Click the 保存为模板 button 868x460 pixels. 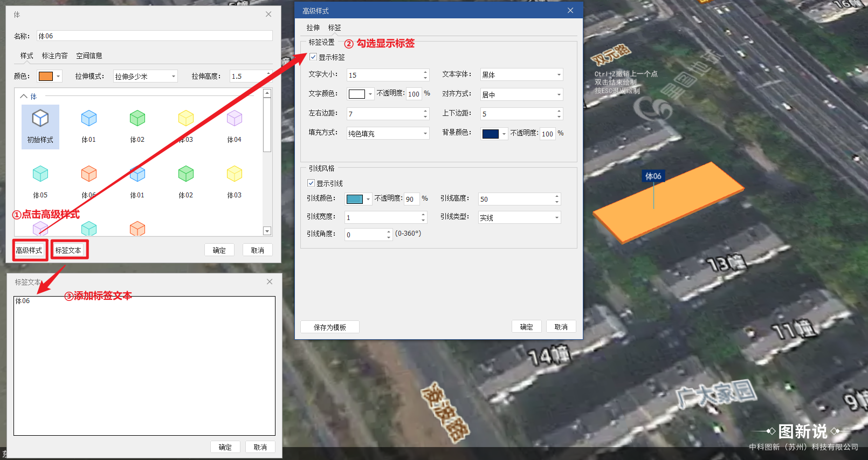329,327
